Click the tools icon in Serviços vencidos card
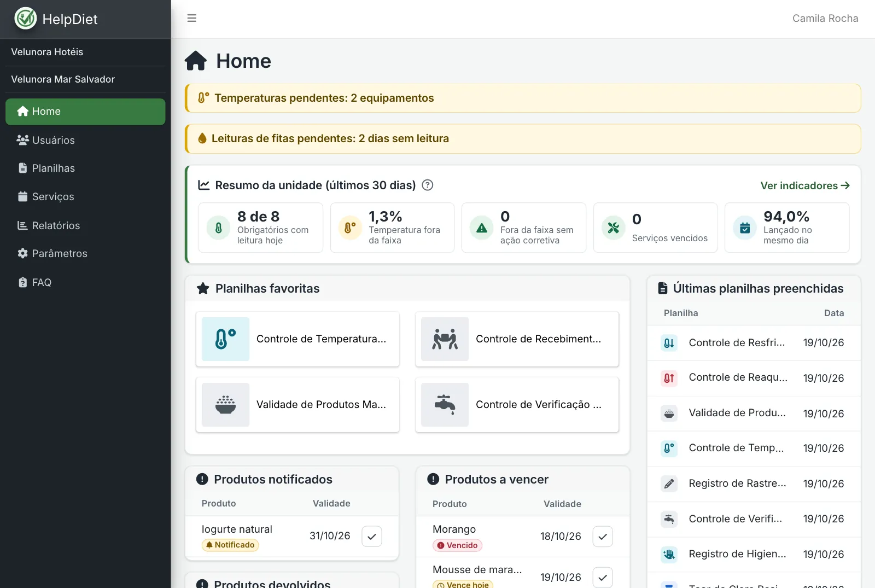Image resolution: width=875 pixels, height=588 pixels. (x=614, y=228)
